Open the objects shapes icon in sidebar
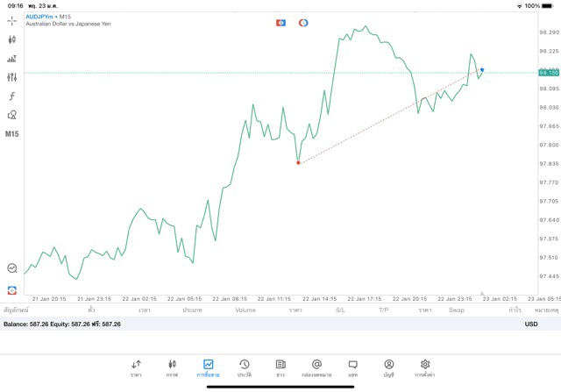This screenshot has height=392, width=561. [12, 115]
